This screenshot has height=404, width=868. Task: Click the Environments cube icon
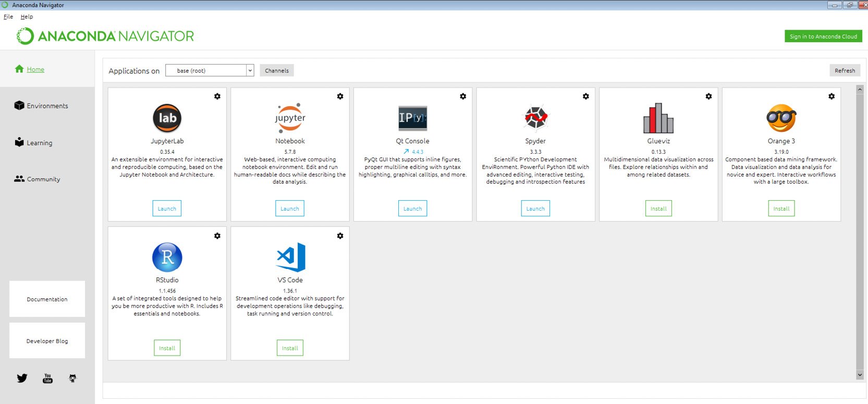tap(19, 105)
